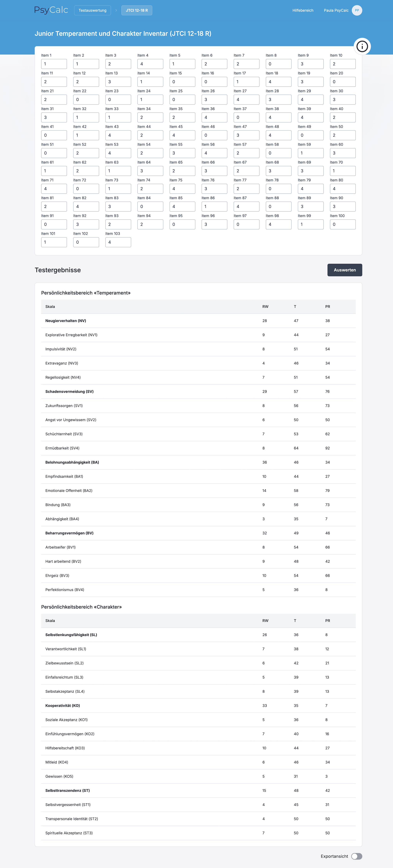
Task: Click the Item 45 input box
Action: pos(182,135)
